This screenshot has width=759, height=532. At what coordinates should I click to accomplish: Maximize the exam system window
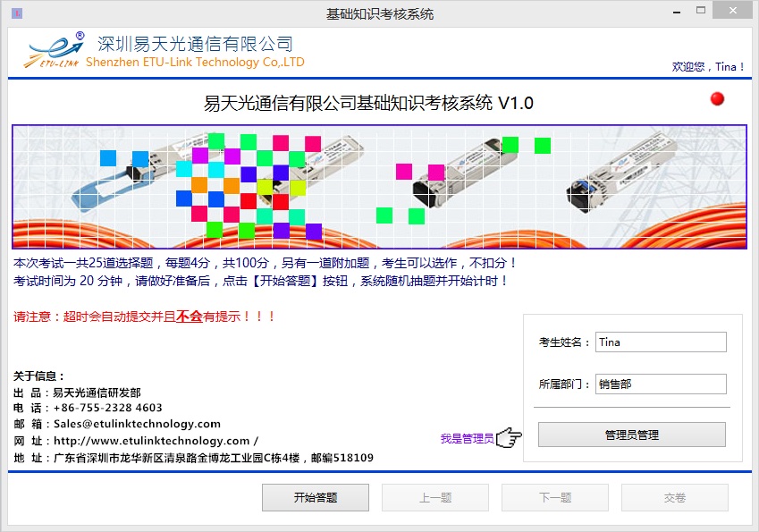click(x=700, y=10)
